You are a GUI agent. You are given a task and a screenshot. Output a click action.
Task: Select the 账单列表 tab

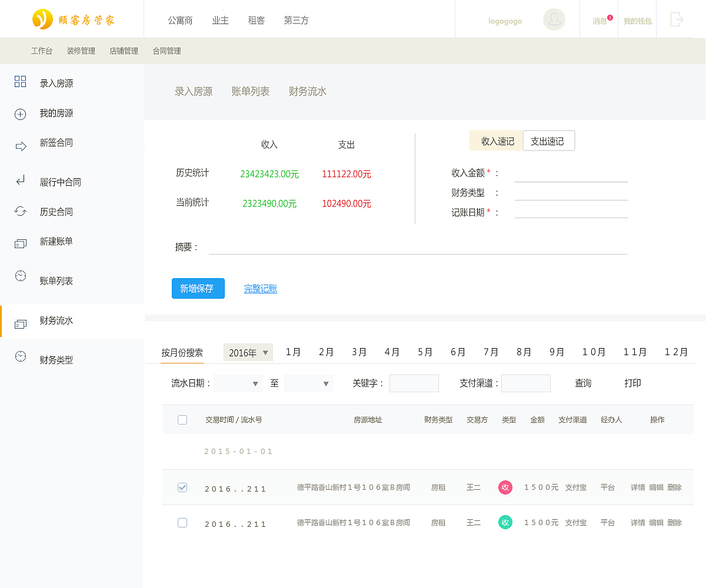(250, 91)
